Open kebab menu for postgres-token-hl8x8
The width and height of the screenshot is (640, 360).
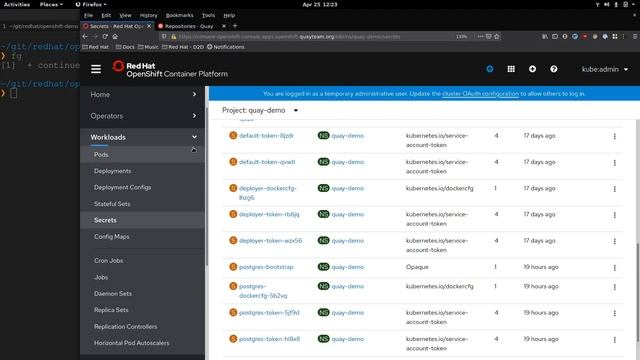[614, 339]
